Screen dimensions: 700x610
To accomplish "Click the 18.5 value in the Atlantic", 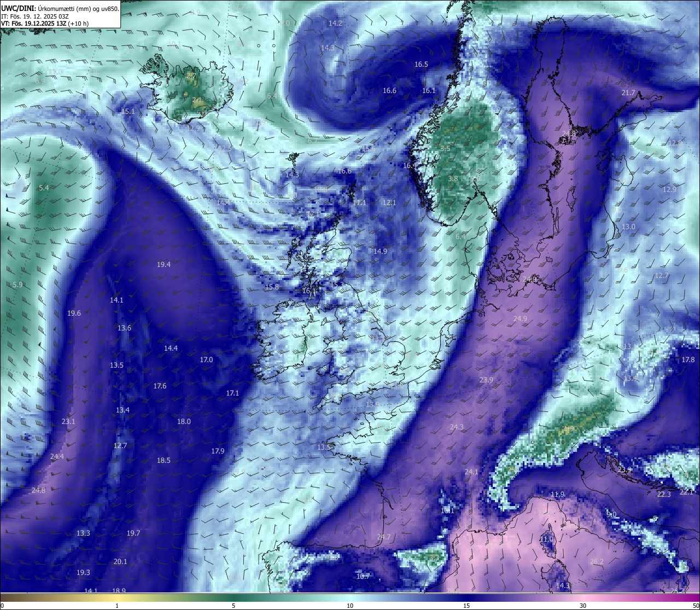I will pos(164,460).
